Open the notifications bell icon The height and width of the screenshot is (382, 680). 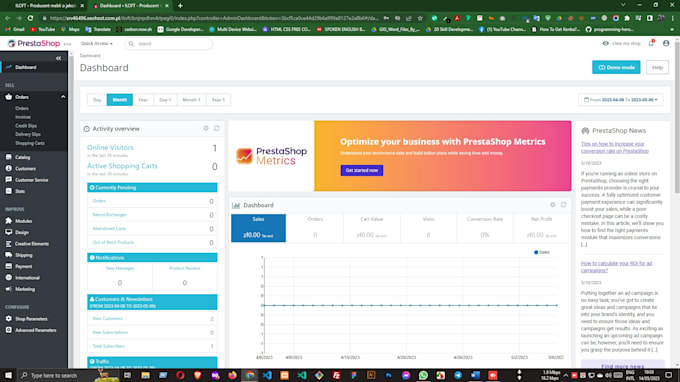(651, 43)
